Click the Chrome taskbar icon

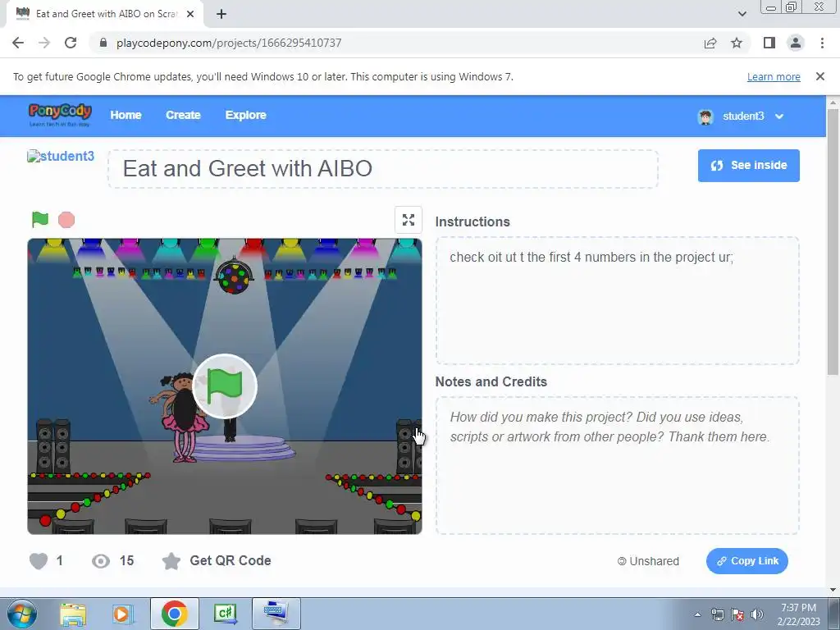175,614
